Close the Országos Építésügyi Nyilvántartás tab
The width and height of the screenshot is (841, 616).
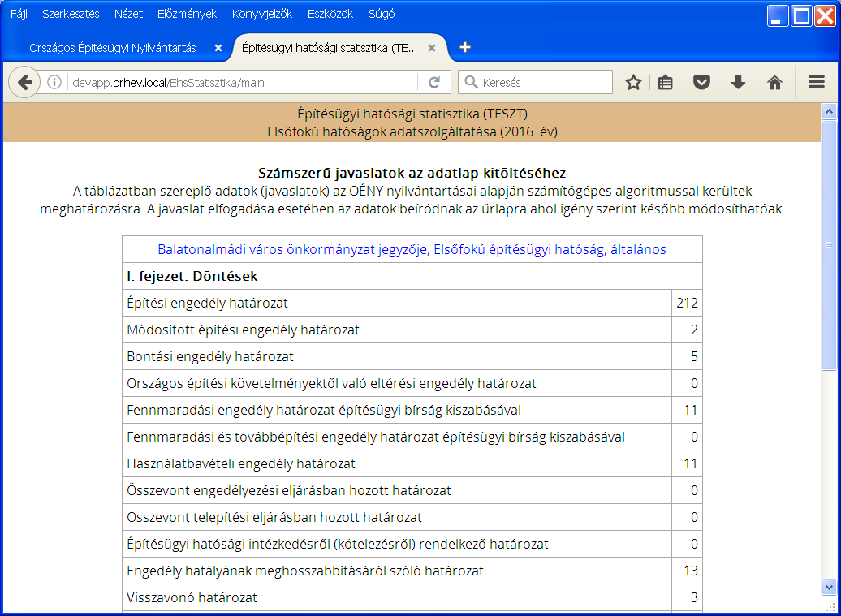218,48
